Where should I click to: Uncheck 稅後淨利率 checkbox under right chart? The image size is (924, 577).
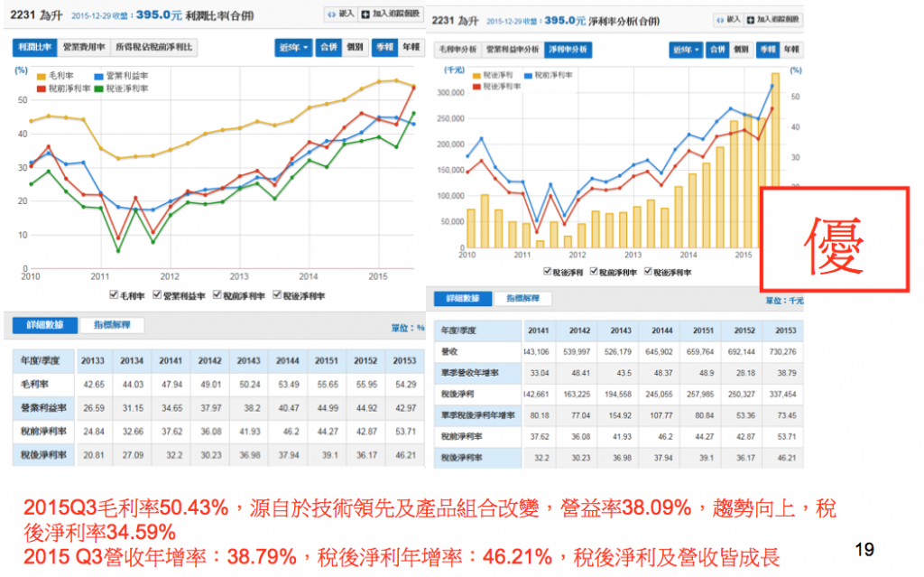648,271
